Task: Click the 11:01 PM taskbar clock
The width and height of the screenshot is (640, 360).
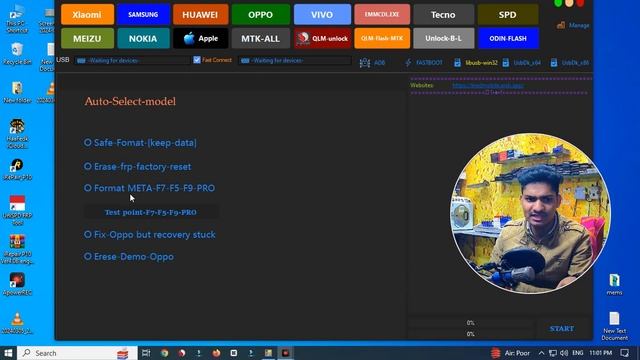Action: click(600, 353)
